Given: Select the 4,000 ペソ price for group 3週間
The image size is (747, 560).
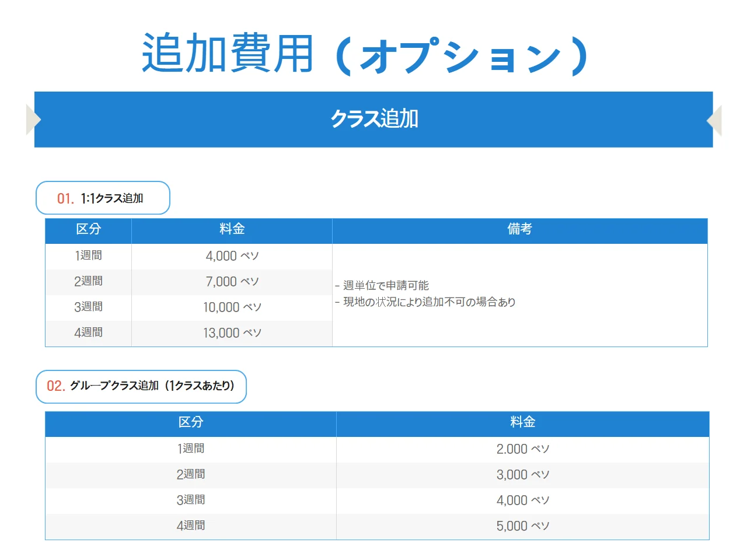Looking at the screenshot, I should [523, 501].
